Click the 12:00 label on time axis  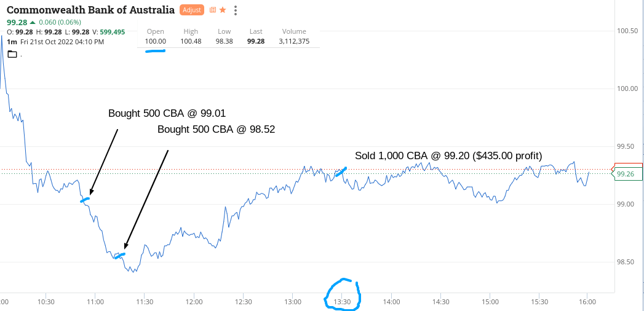[194, 302]
